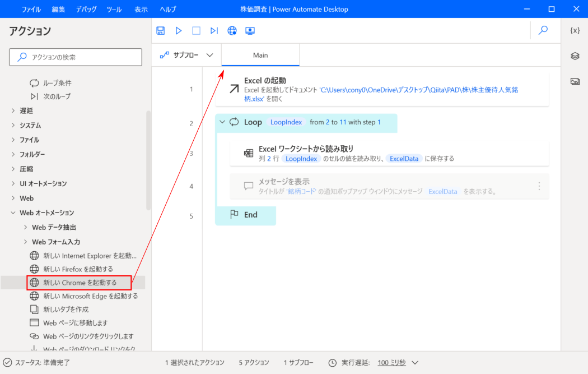Click the subflow icon beside サブフロー
Image resolution: width=588 pixels, height=374 pixels.
[164, 55]
